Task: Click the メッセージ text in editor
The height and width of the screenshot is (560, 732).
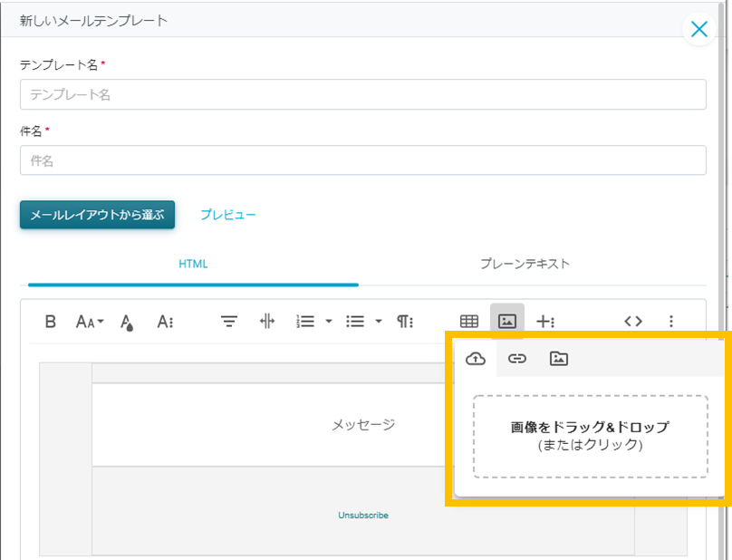Action: coord(363,425)
